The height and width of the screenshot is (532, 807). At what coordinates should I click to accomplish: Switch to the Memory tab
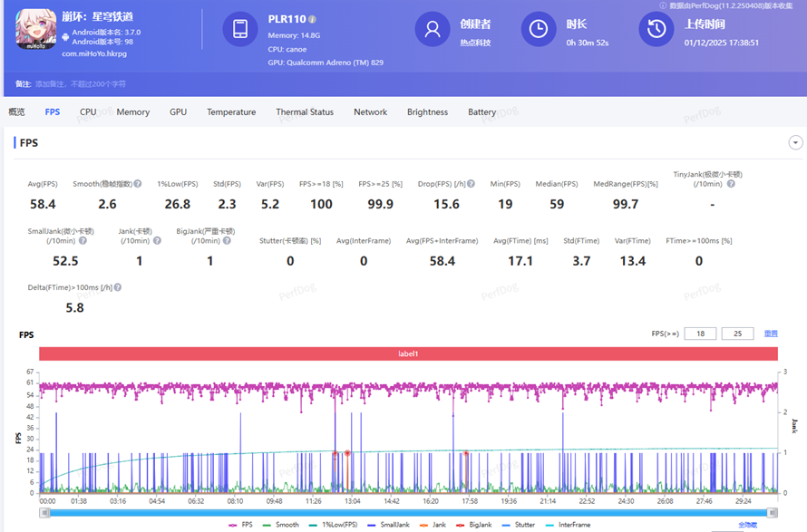pos(132,112)
